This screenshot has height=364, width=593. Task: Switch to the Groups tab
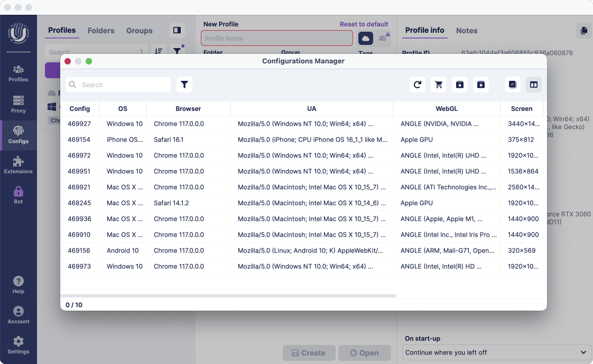139,31
